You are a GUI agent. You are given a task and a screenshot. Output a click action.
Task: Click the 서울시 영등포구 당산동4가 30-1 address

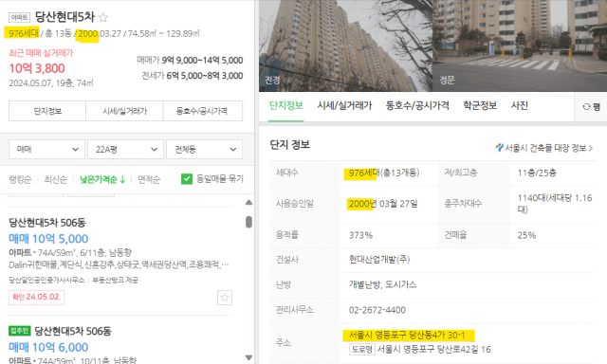[x=407, y=335]
